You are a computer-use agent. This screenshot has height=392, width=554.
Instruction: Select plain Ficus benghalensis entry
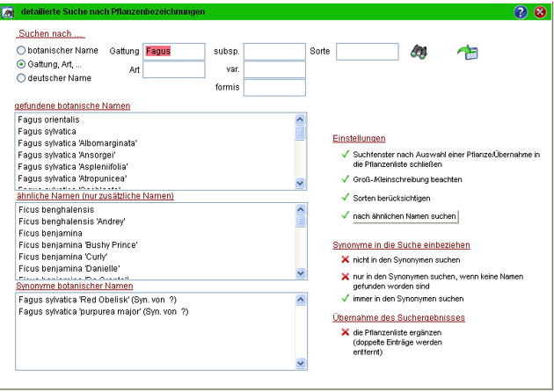(56, 210)
